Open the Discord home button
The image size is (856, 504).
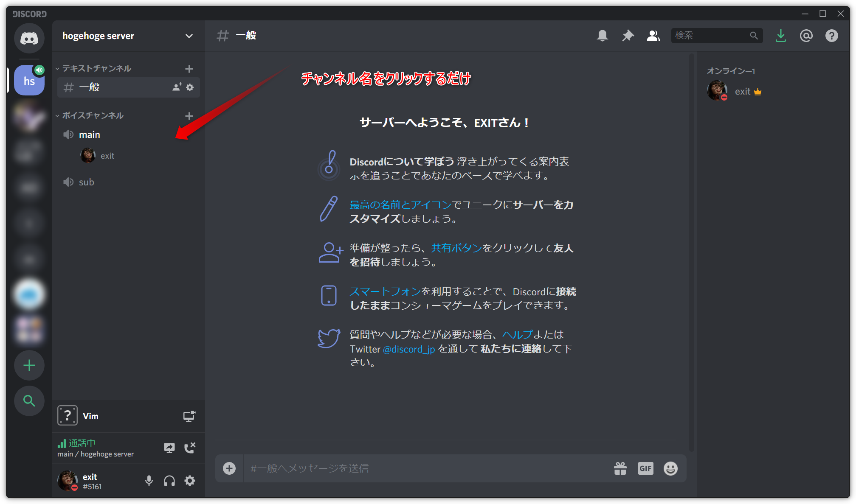(29, 38)
